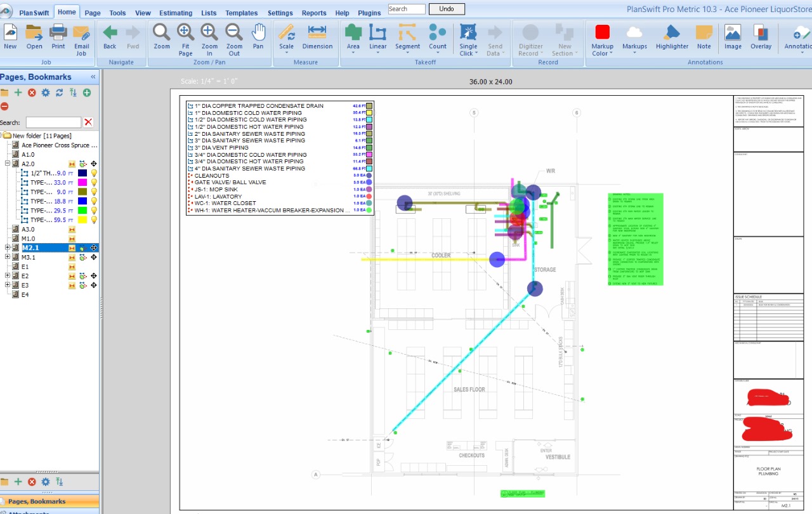
Task: Click the Zoom In tool
Action: click(x=209, y=40)
